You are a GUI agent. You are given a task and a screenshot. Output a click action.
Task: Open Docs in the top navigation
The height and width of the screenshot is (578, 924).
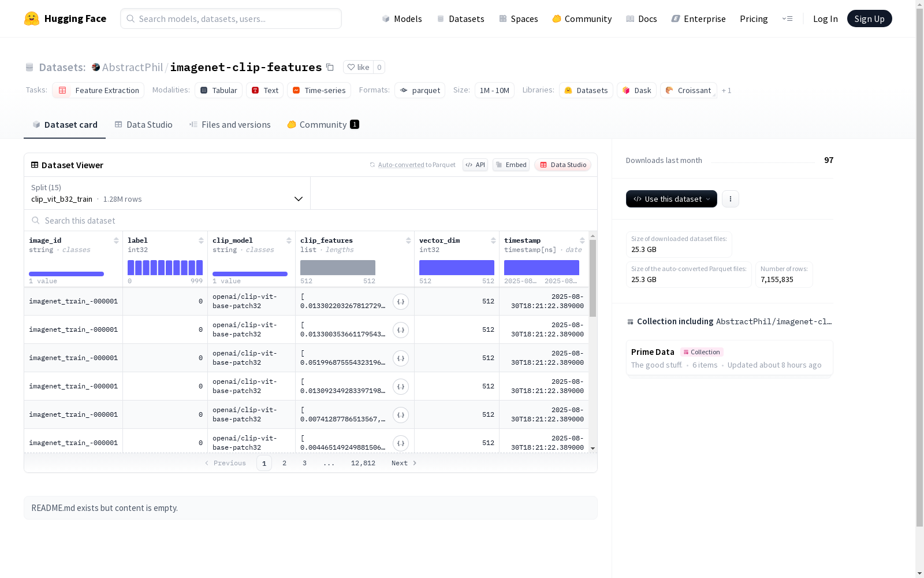(x=642, y=18)
